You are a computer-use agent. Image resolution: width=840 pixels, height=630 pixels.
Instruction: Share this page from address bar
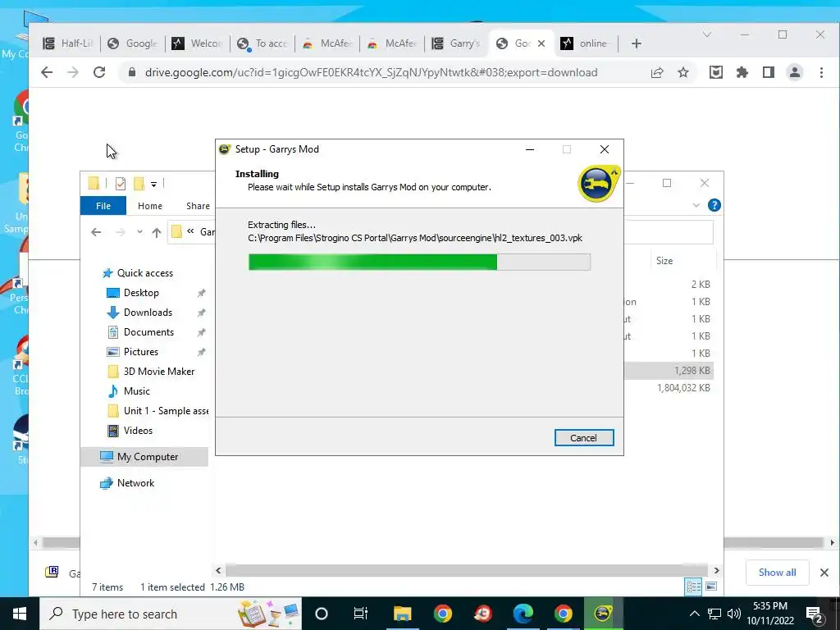pos(657,72)
